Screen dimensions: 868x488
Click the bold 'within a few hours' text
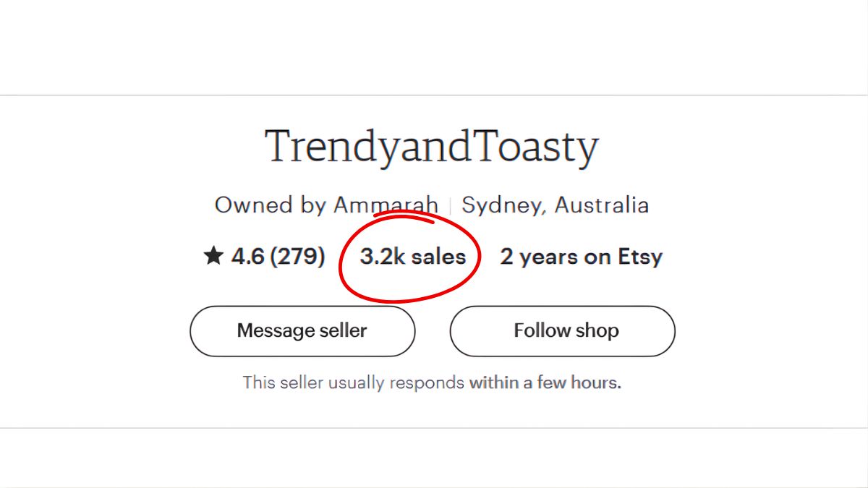[x=545, y=382]
